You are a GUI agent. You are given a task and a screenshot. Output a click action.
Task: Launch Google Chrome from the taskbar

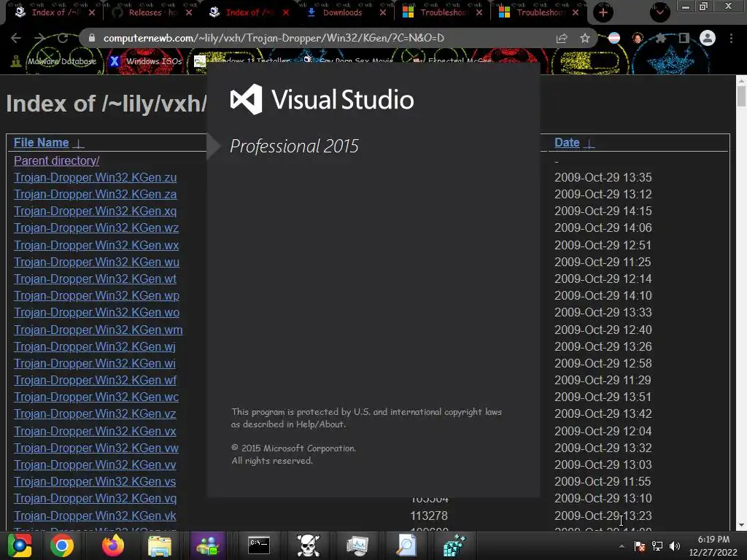[x=62, y=545]
